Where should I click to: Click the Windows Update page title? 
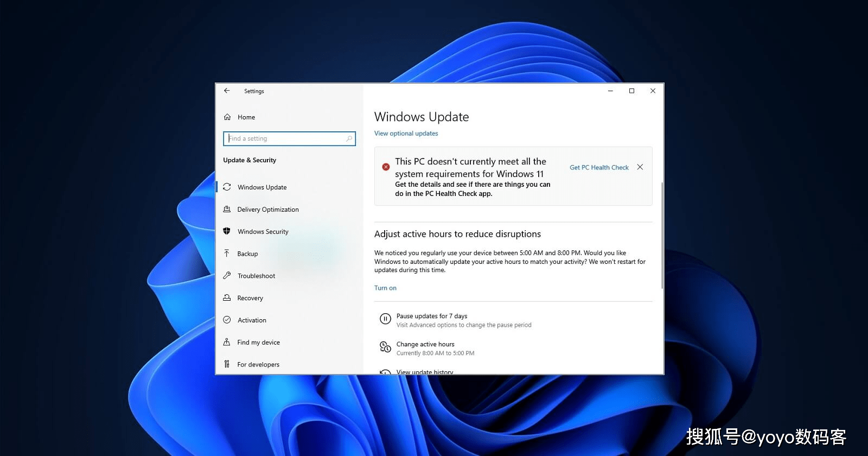[422, 117]
